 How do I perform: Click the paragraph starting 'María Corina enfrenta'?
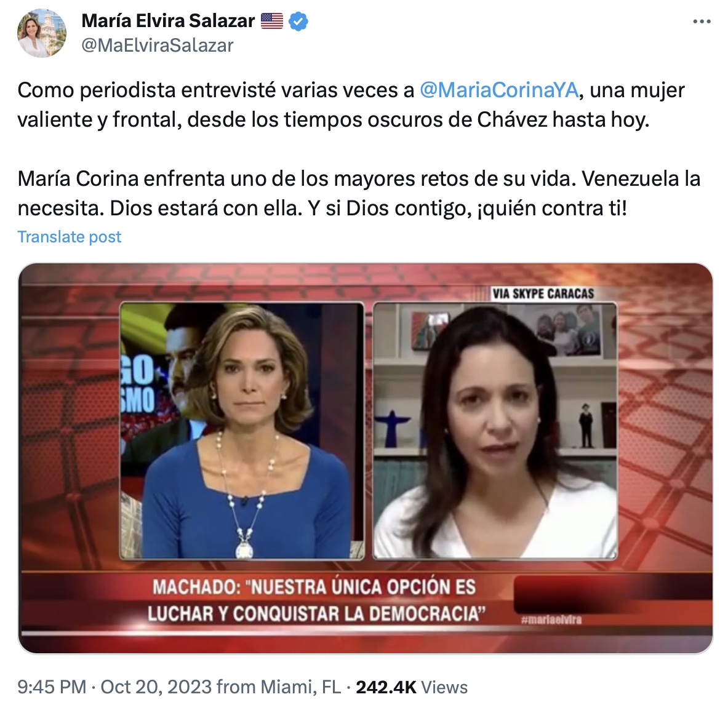point(358,193)
